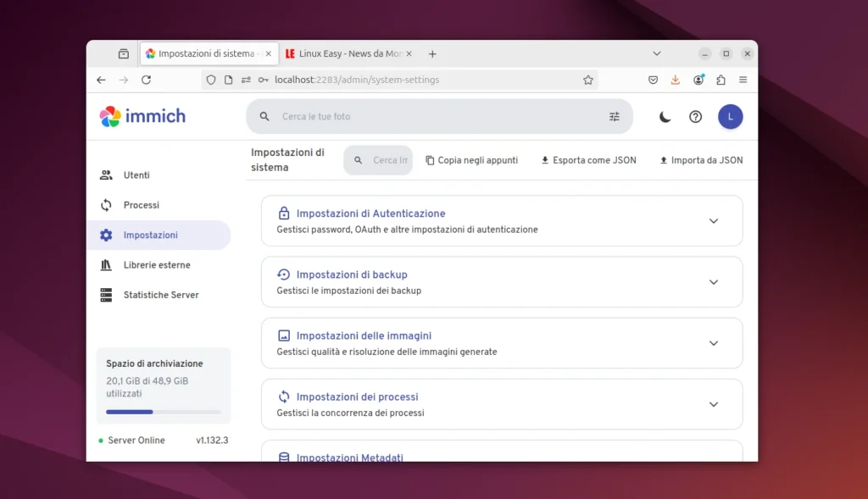The image size is (868, 499).
Task: Click the Impostazioni di backup title
Action: tap(352, 274)
